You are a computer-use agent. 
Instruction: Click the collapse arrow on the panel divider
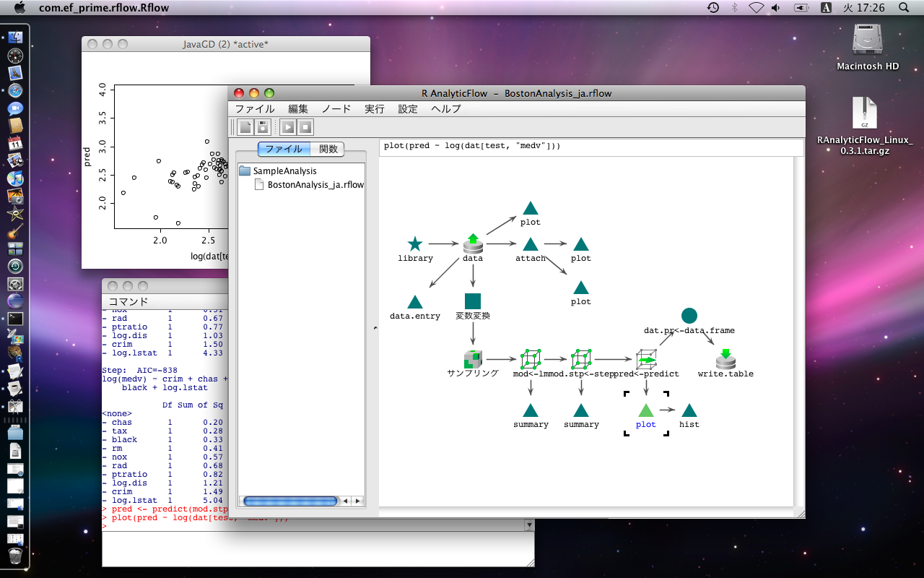(374, 329)
